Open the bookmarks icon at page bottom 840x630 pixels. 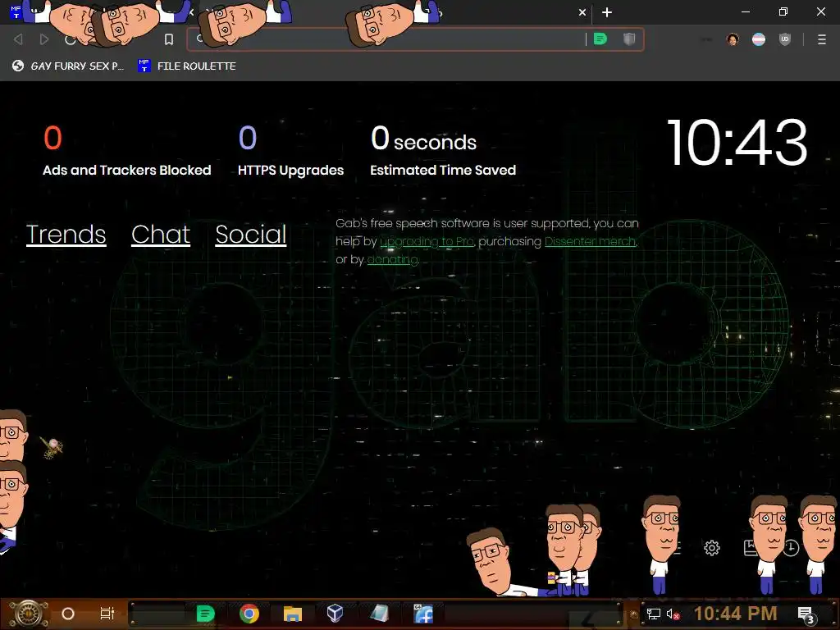[751, 547]
